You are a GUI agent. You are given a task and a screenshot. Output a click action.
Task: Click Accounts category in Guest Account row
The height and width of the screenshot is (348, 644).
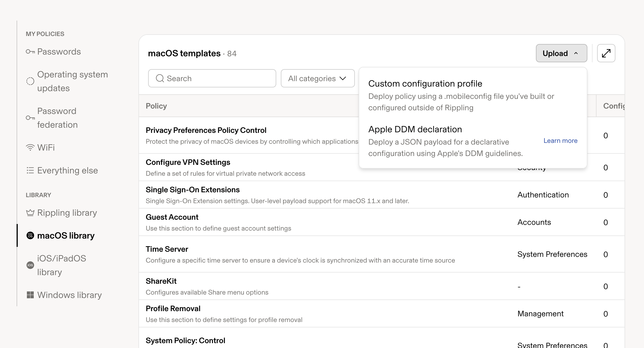(534, 222)
